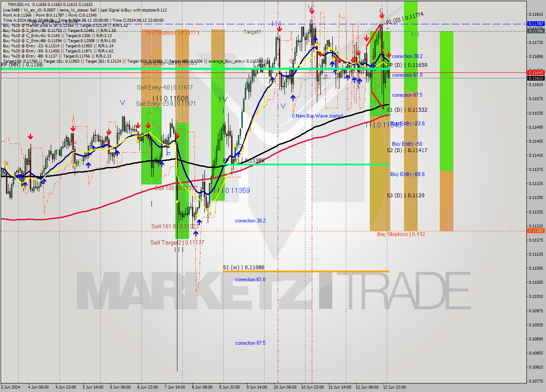Select the 'Sell Stoploss | 0.11771' label
Viewport: 546px width, 392px height.
(x=172, y=32)
